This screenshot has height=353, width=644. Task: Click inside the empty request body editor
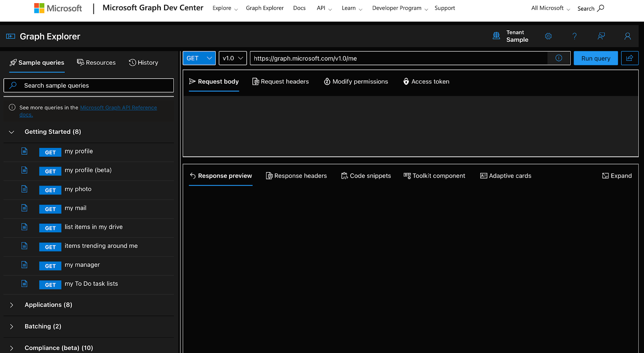pos(411,126)
